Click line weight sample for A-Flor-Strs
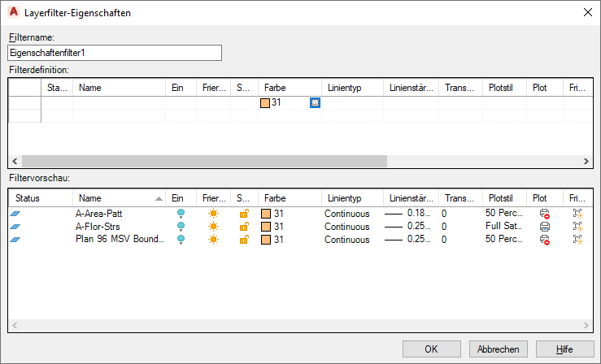 pyautogui.click(x=394, y=227)
